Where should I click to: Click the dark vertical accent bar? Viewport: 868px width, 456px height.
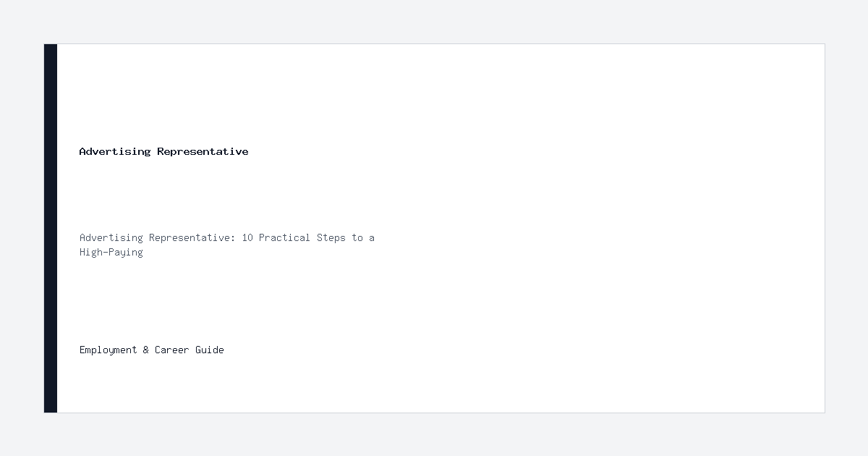[51, 228]
